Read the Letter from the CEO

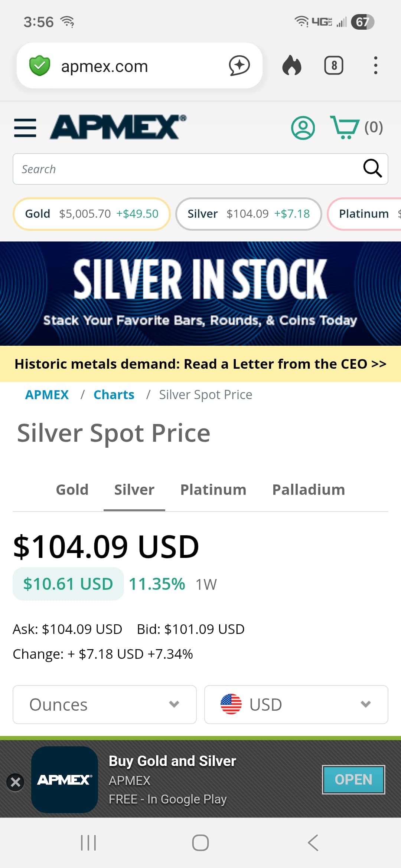pos(200,364)
